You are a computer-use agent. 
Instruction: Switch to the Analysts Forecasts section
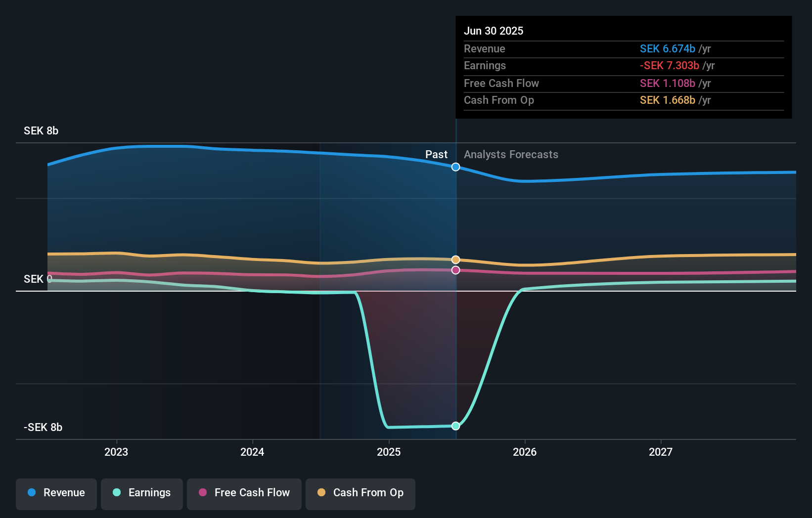pos(511,154)
